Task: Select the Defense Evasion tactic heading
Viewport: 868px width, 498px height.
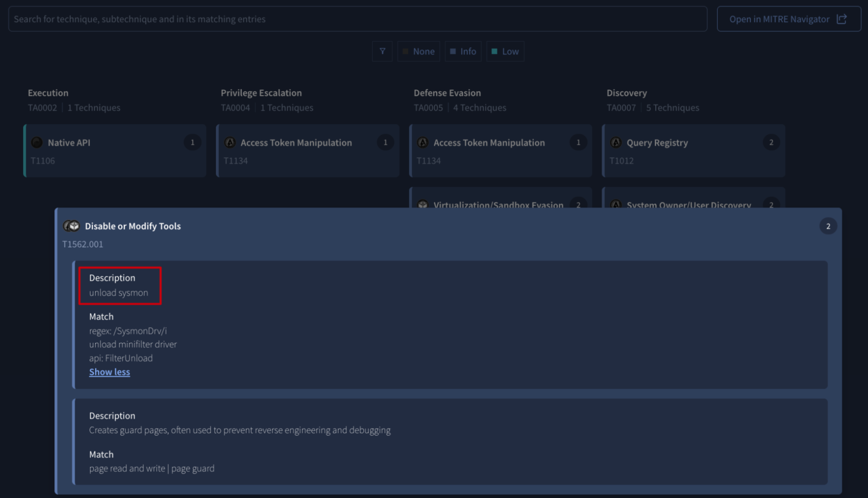Action: 447,93
